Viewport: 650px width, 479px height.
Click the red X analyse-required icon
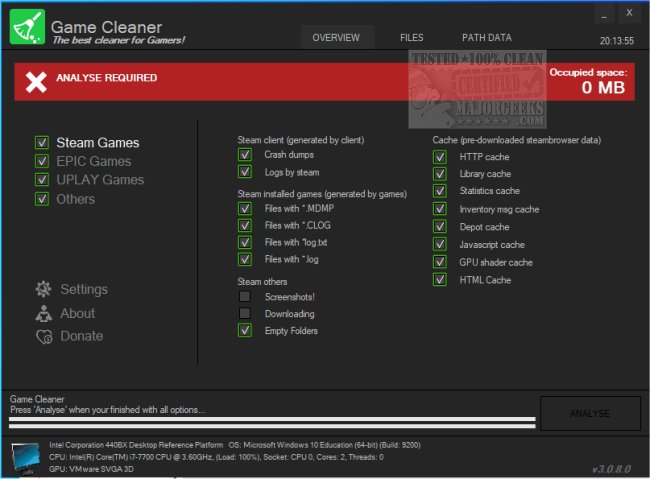pyautogui.click(x=36, y=81)
